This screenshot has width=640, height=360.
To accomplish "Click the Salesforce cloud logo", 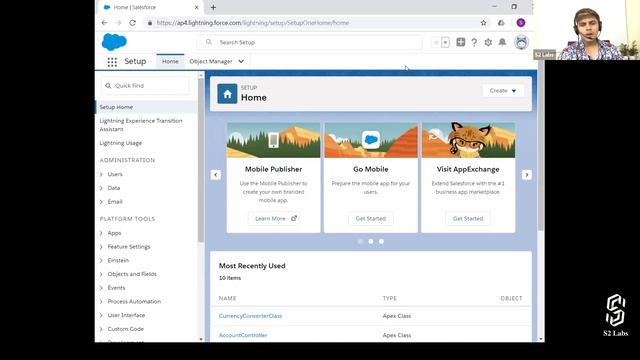I will (x=114, y=42).
